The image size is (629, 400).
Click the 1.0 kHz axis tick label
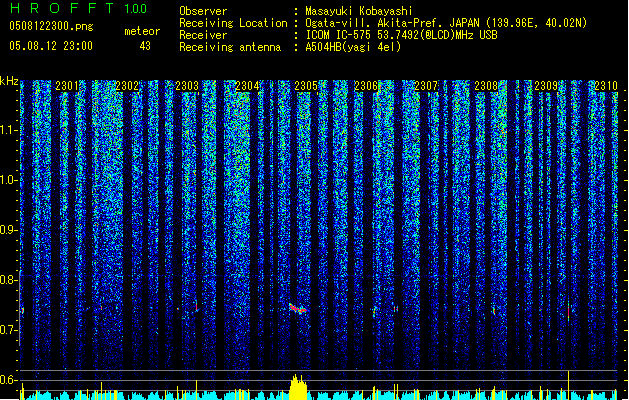[8, 180]
